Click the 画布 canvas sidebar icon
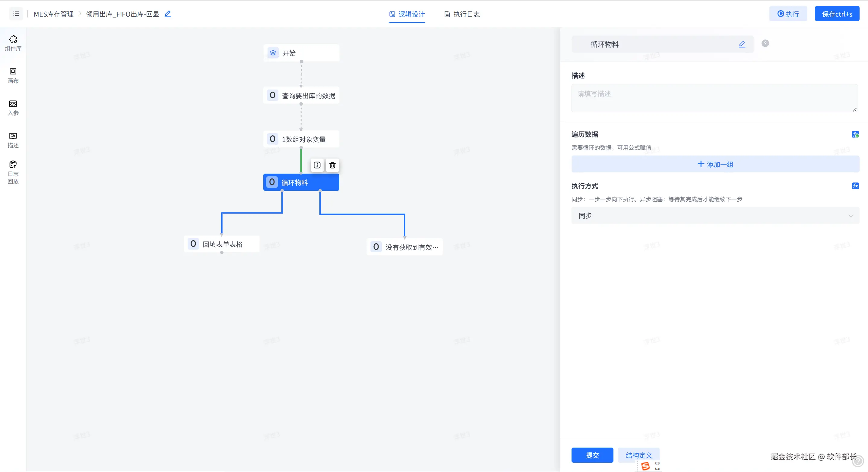This screenshot has height=472, width=868. [x=13, y=75]
